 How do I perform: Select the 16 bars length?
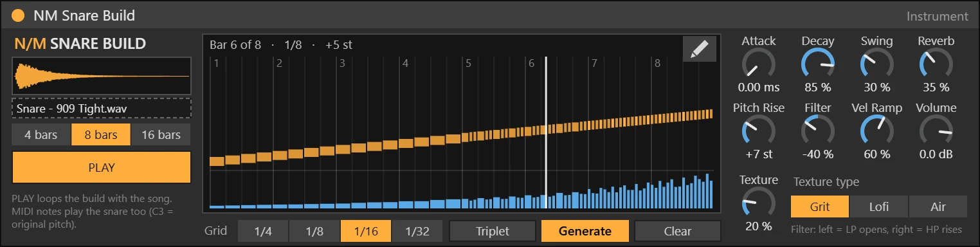(x=161, y=135)
